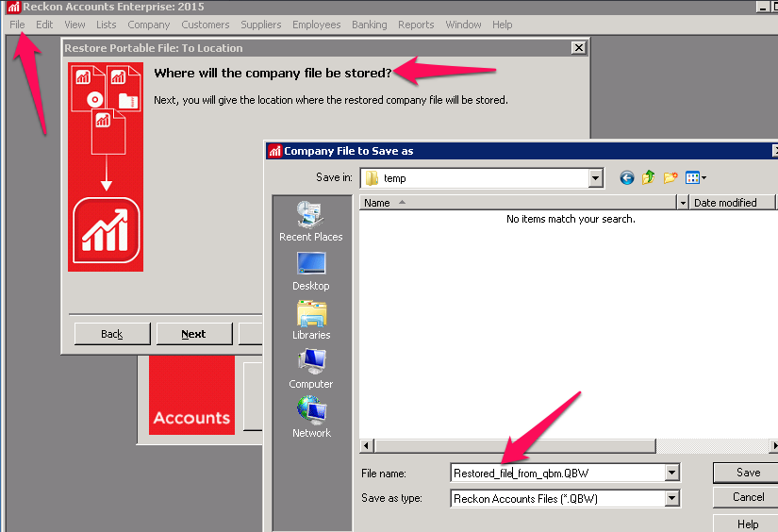Image resolution: width=778 pixels, height=532 pixels.
Task: Click Company File to Save as dialog icon
Action: coord(274,151)
